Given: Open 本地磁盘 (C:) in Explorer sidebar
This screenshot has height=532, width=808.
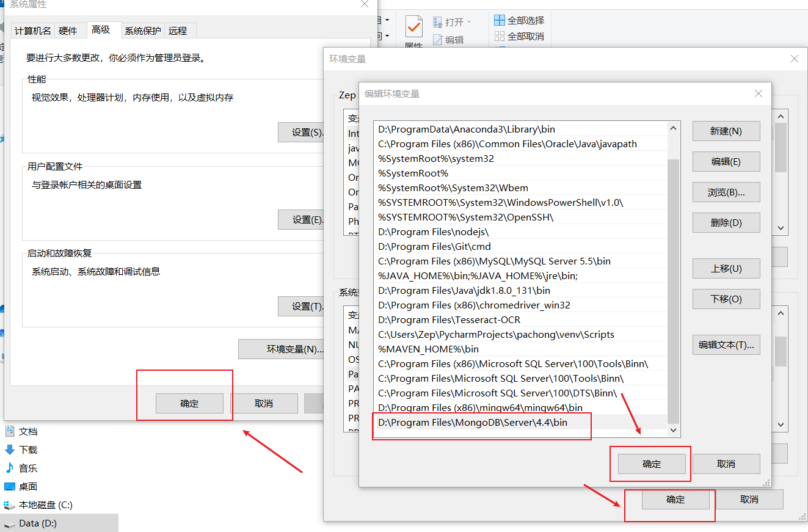Looking at the screenshot, I should click(x=38, y=505).
